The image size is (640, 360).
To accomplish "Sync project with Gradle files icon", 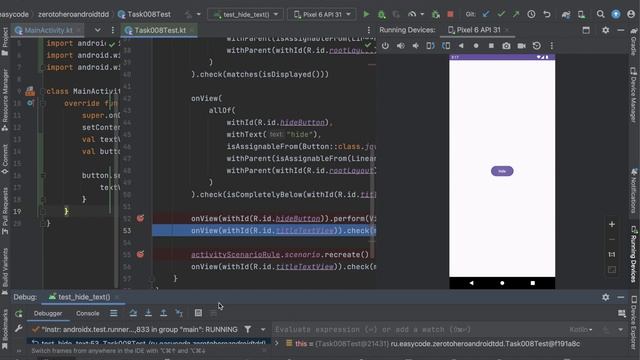I will point(566,14).
